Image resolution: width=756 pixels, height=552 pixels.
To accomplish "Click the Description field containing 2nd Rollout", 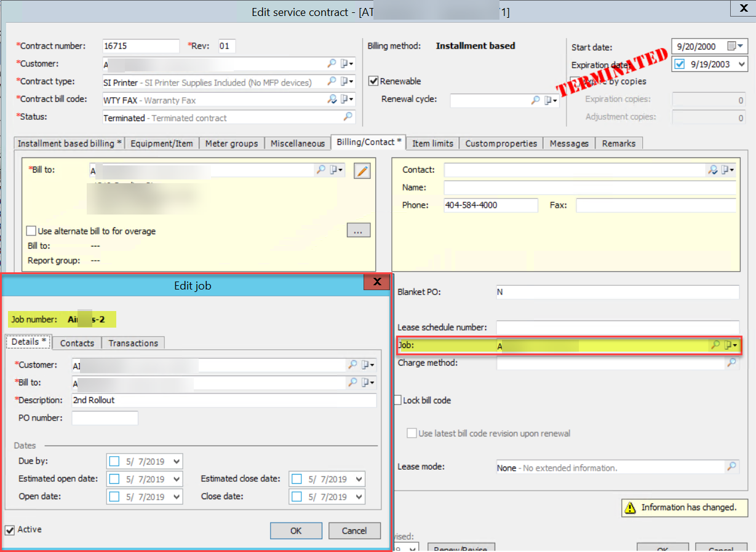I will pos(224,400).
